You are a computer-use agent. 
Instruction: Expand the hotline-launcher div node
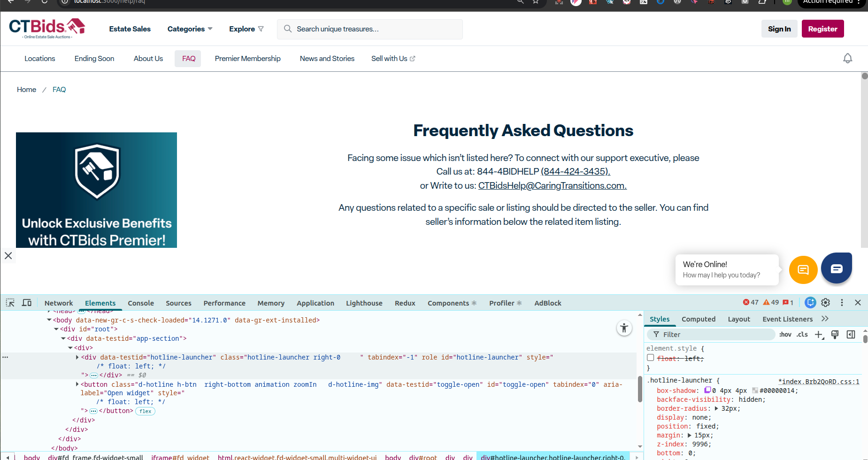coord(77,357)
